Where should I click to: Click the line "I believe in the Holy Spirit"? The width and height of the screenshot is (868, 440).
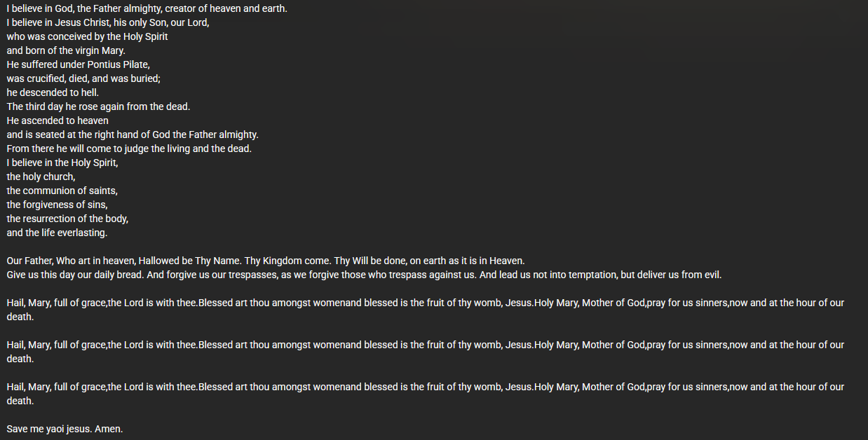(63, 163)
